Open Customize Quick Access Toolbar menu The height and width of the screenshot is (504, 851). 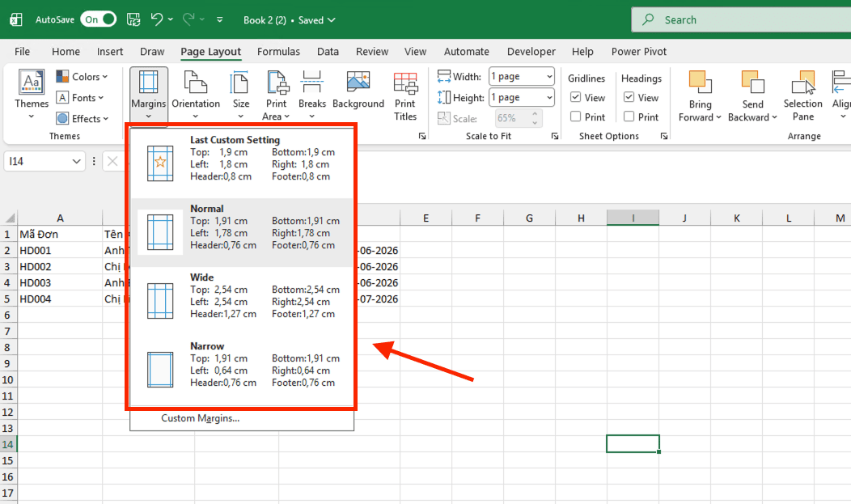[x=219, y=19]
